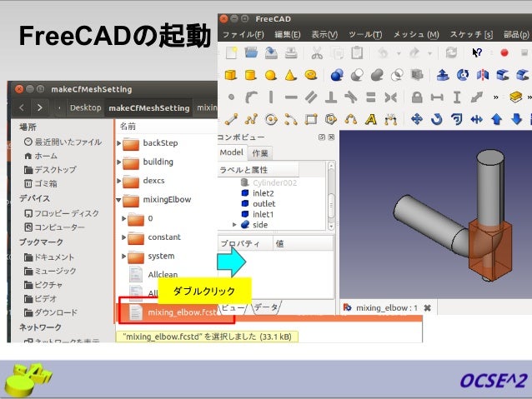Expand the backStep folder
532x399 pixels.
[118, 143]
